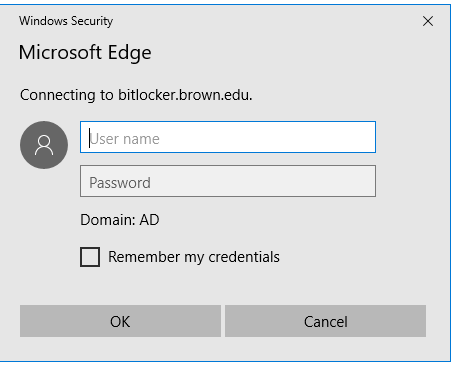Confirm with the OK button

(x=120, y=321)
